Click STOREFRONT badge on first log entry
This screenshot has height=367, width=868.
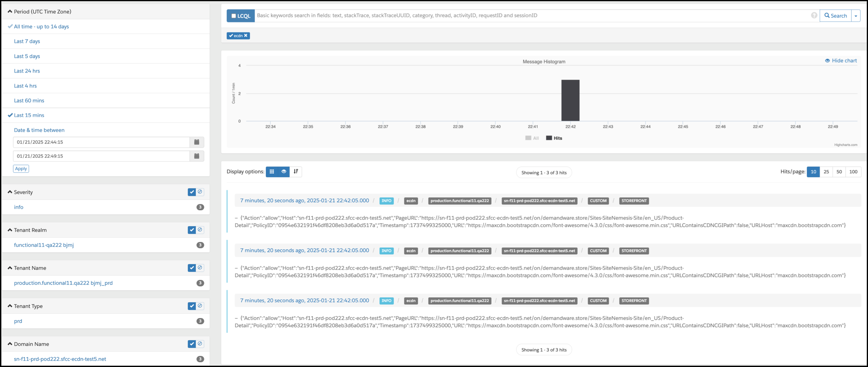(634, 201)
